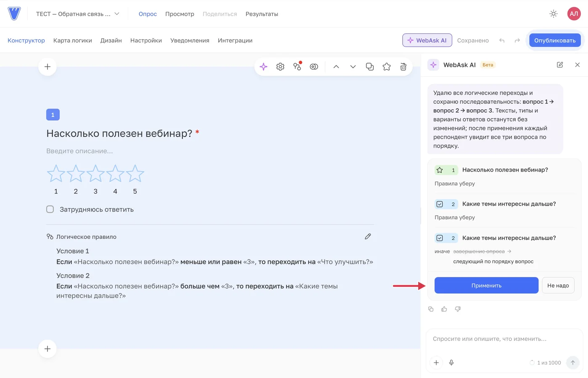Add a question above with plus button
This screenshot has width=588, height=378.
pos(47,66)
